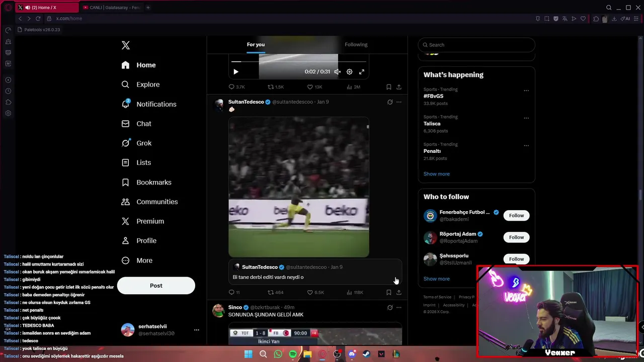Bookmark SultanTedesco's post
The image size is (644, 362).
pos(389,292)
